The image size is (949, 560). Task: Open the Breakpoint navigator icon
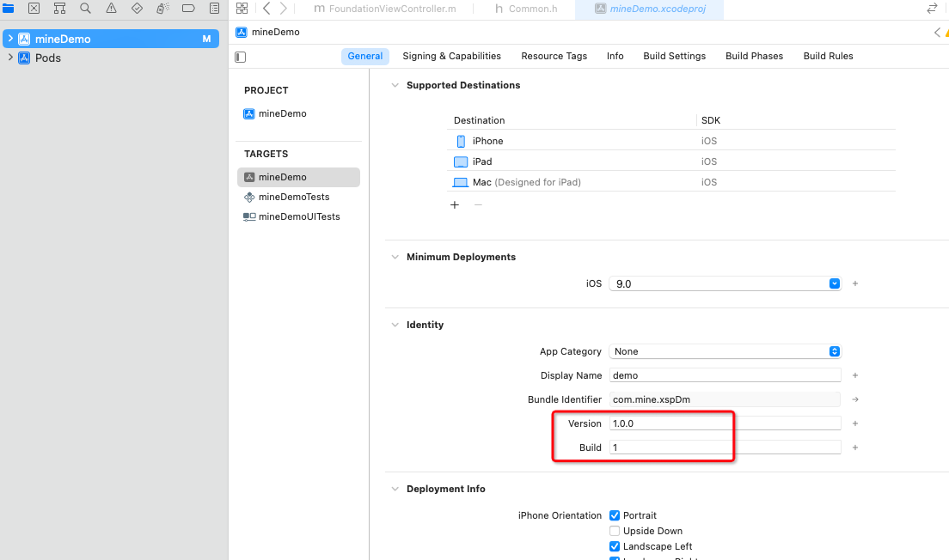tap(188, 8)
